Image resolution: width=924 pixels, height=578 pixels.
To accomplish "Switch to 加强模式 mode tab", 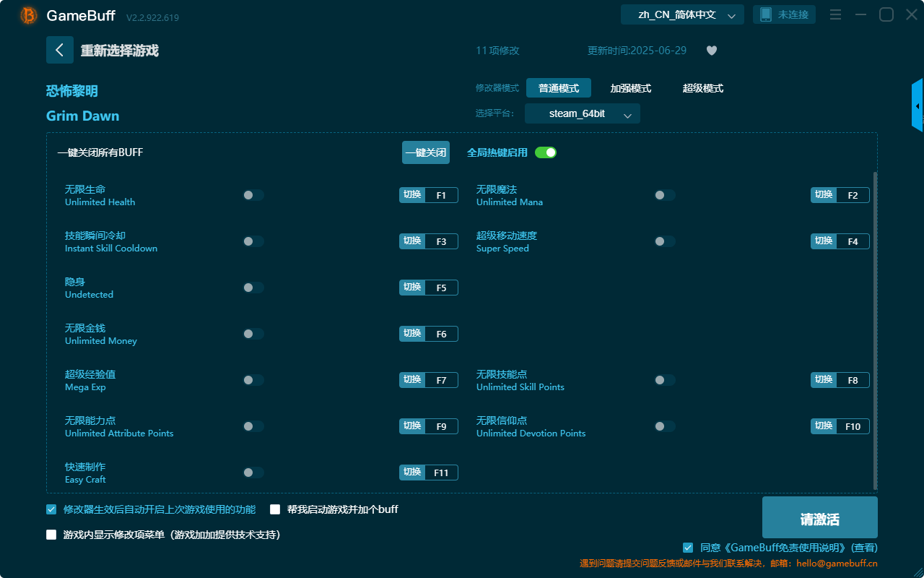I will [x=632, y=87].
